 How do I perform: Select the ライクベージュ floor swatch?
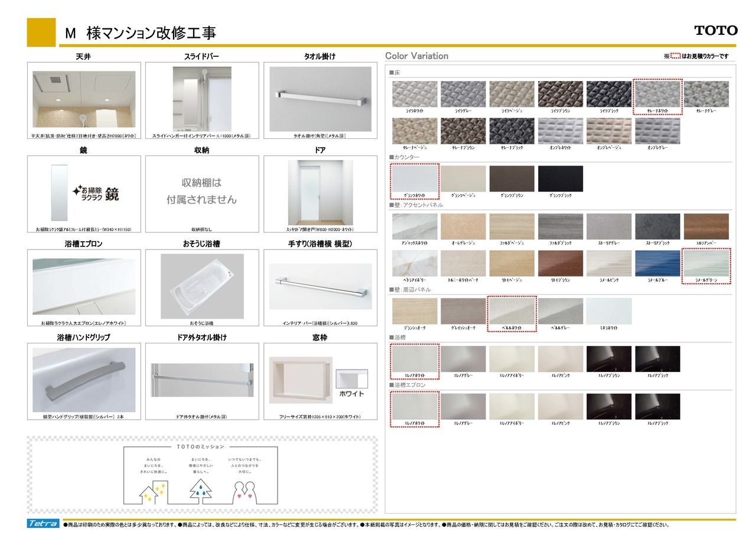512,94
